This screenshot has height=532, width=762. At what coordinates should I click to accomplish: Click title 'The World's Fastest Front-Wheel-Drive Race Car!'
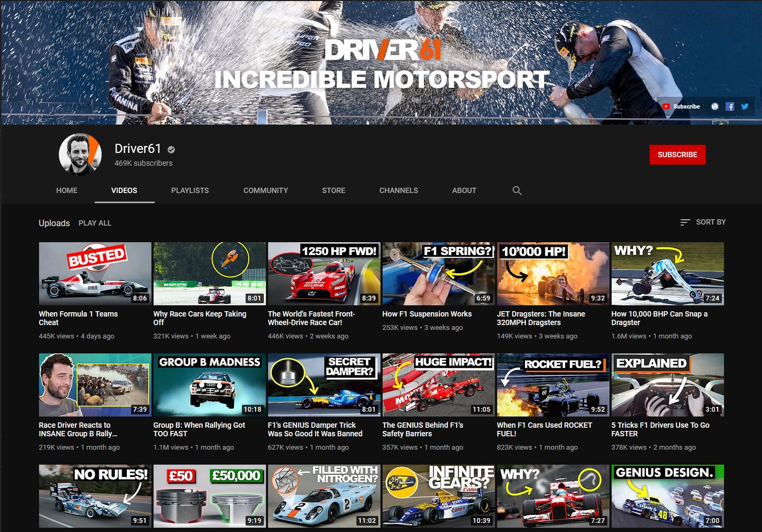pyautogui.click(x=311, y=318)
